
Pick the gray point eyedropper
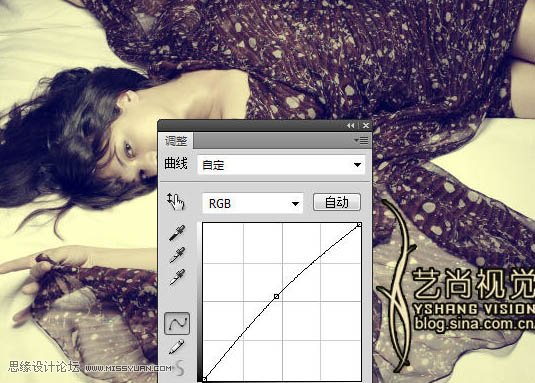click(x=177, y=255)
